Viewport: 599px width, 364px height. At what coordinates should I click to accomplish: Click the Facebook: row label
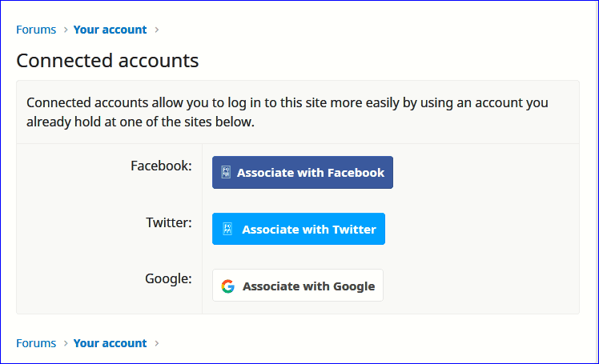click(161, 166)
